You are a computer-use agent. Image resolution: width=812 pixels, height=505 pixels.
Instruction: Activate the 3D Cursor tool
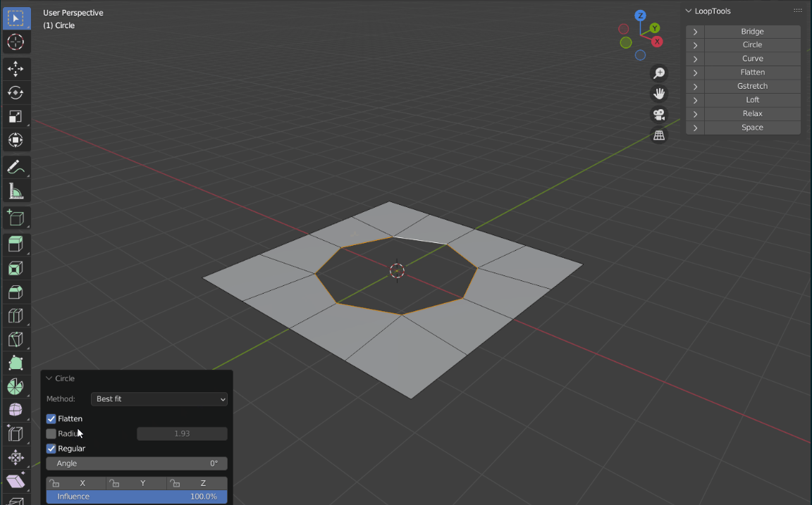16,42
